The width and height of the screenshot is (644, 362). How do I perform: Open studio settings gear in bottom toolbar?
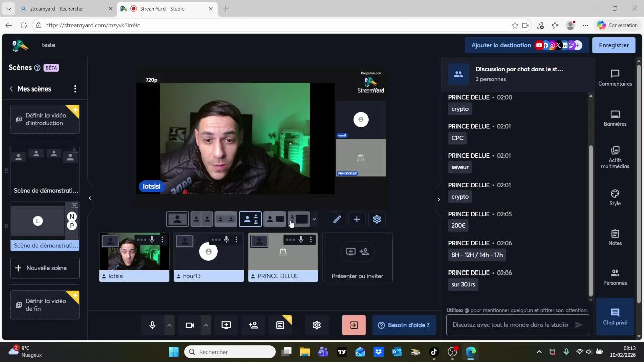(317, 325)
